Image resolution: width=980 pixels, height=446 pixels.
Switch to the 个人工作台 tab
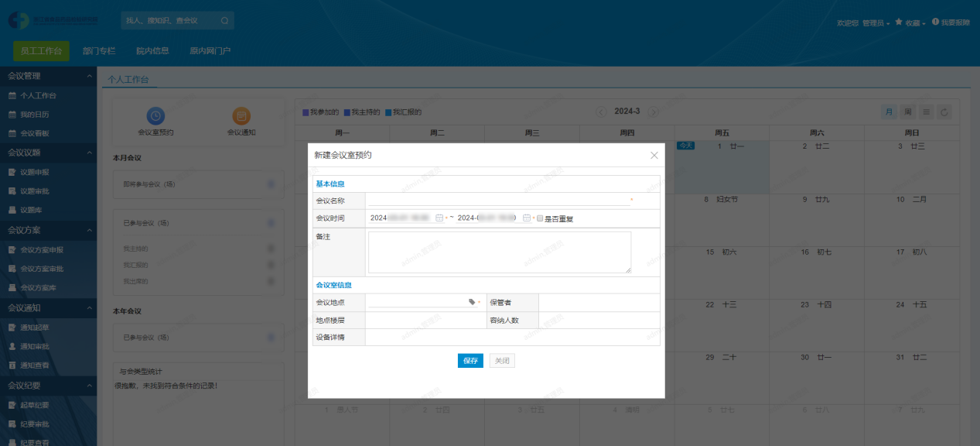tap(128, 80)
